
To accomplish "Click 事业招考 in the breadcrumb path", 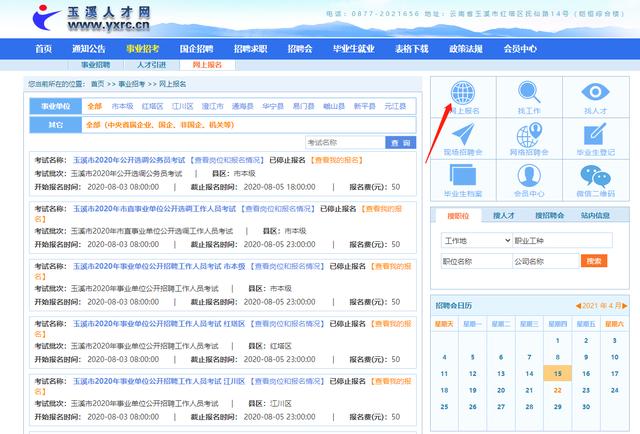I will point(132,84).
